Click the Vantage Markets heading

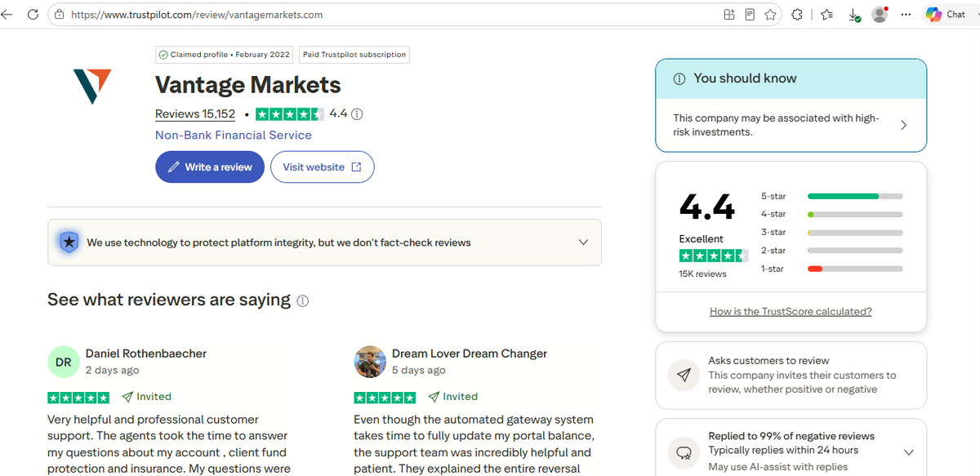[x=248, y=85]
